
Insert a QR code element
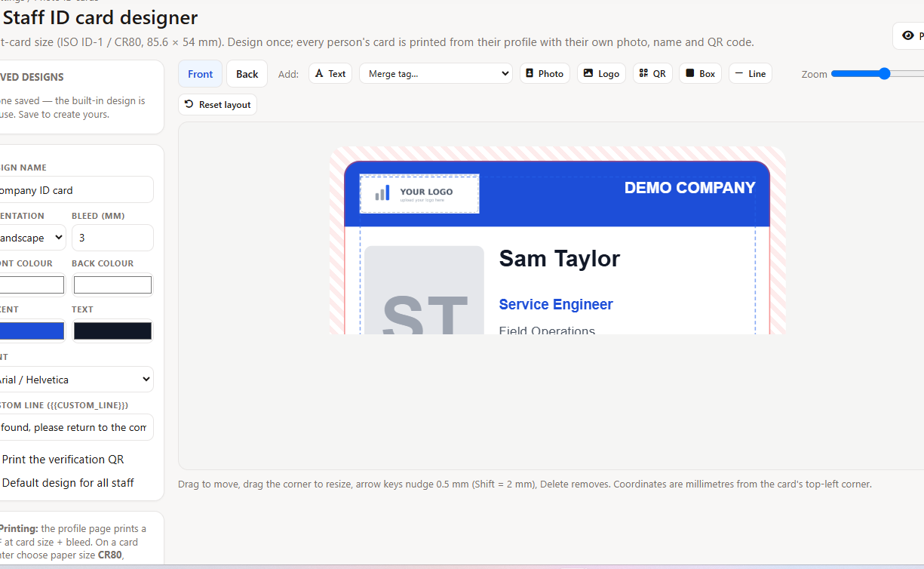click(652, 73)
